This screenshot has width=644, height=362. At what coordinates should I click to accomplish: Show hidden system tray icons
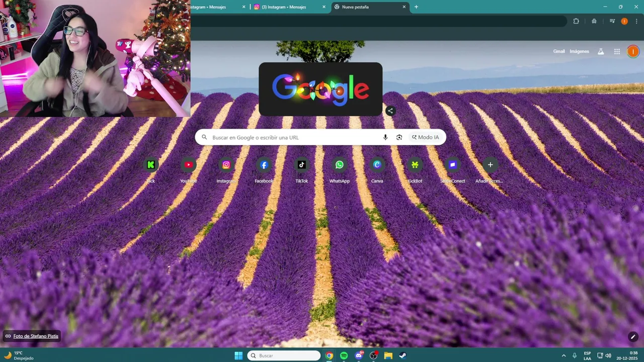[563, 355]
